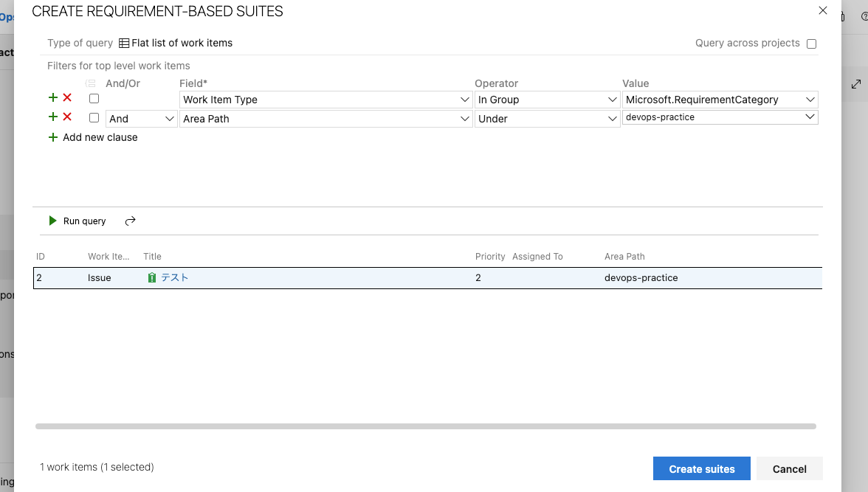Click the green Run query play icon
This screenshot has height=492, width=868.
click(52, 221)
